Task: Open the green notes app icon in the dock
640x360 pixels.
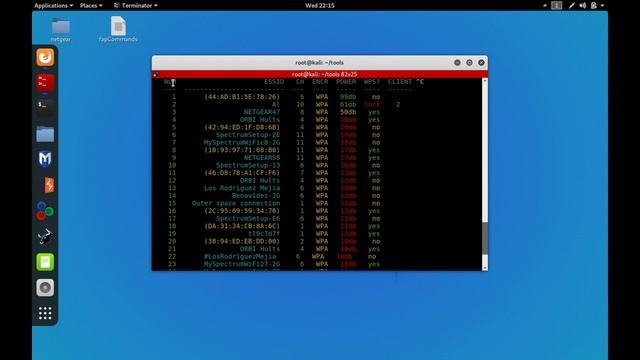Action: coord(45,262)
